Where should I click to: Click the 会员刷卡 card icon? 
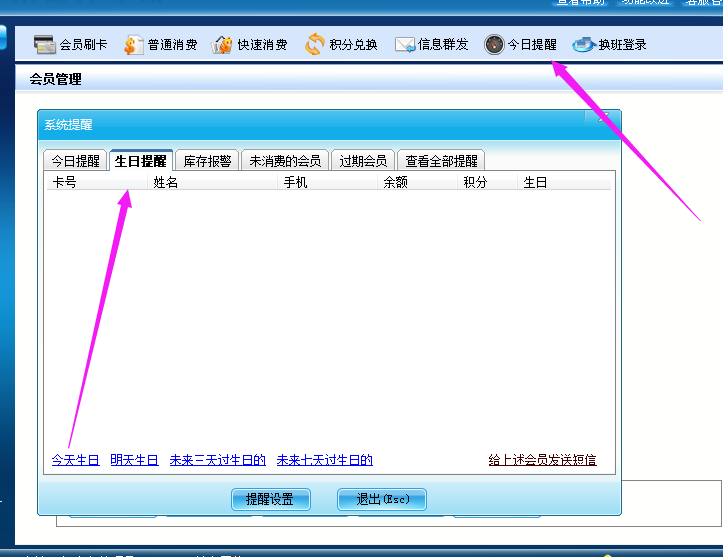coord(45,45)
